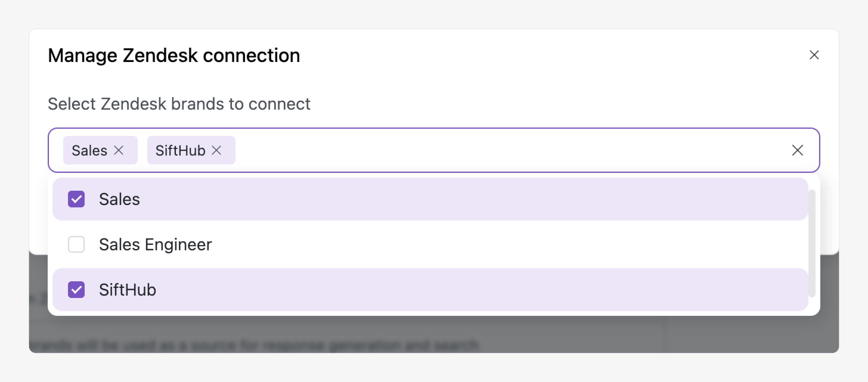Uncheck the SiftHub checkbox in the list
868x382 pixels.
[76, 290]
